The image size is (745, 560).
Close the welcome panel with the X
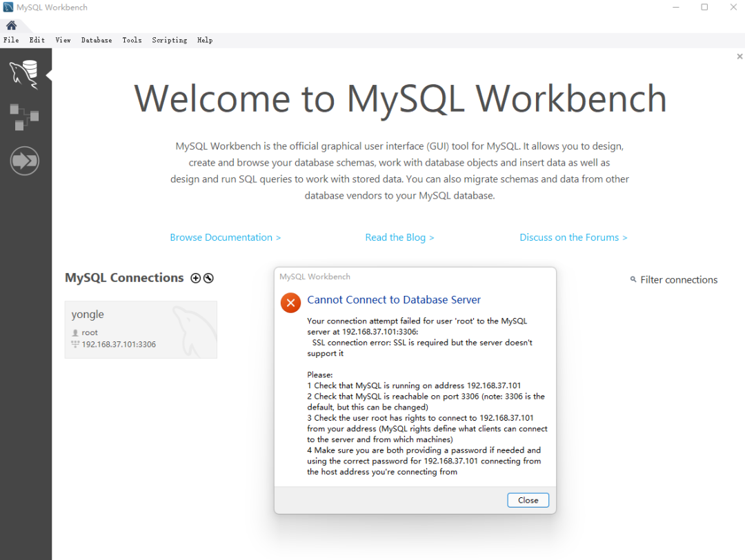[x=739, y=57]
